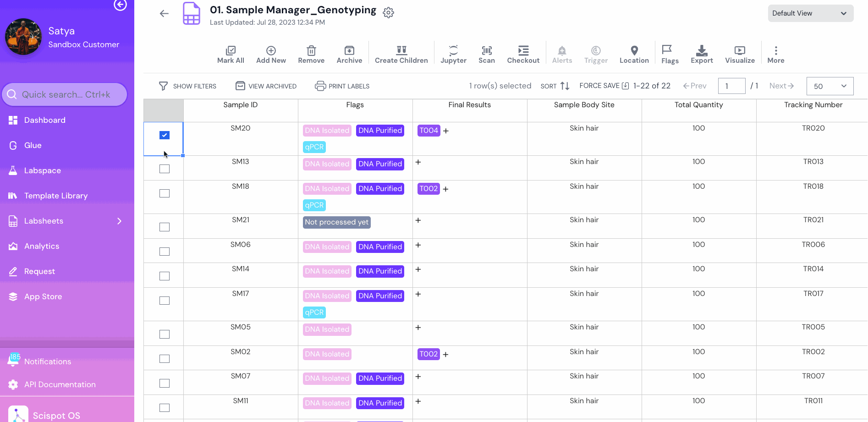The width and height of the screenshot is (868, 422).
Task: Go back using the left arrow
Action: 164,13
